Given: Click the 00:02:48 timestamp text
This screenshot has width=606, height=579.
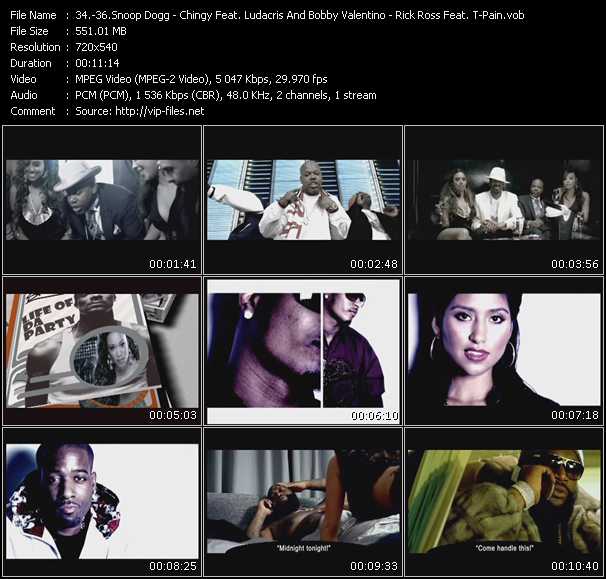Looking at the screenshot, I should pos(374,264).
